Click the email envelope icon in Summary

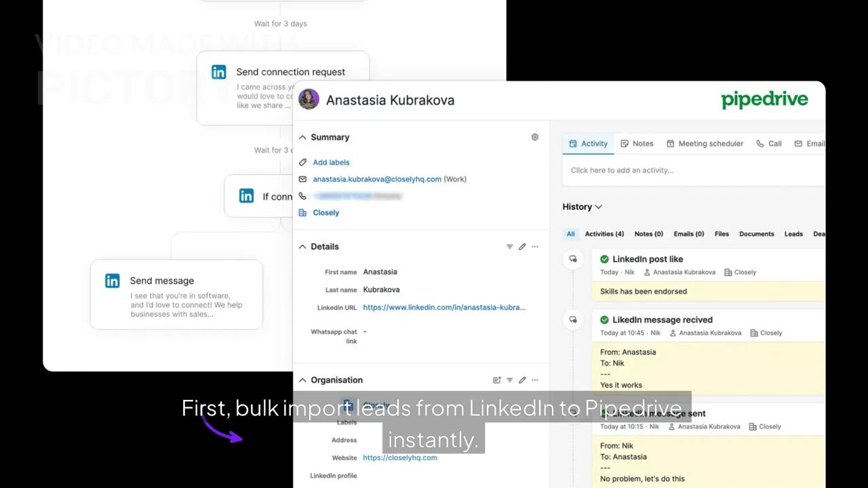(x=302, y=179)
